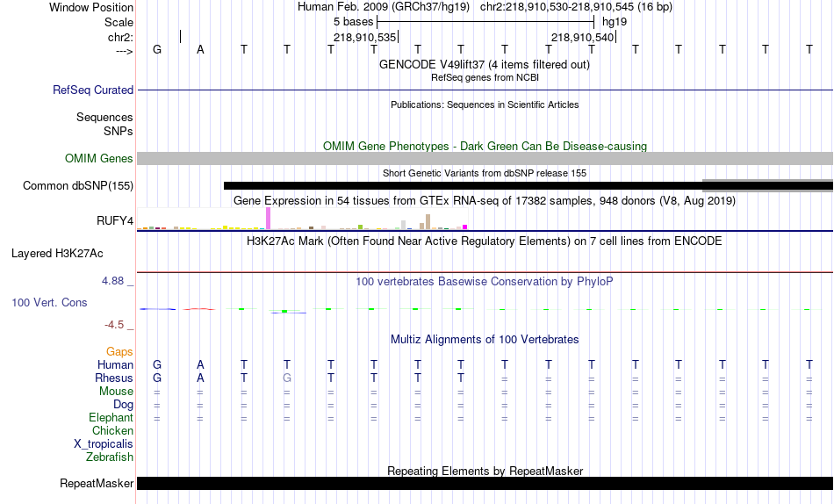Click 'Repeating Elements by RepeatMasker' title
Image resolution: width=834 pixels, height=504 pixels.
tap(485, 471)
